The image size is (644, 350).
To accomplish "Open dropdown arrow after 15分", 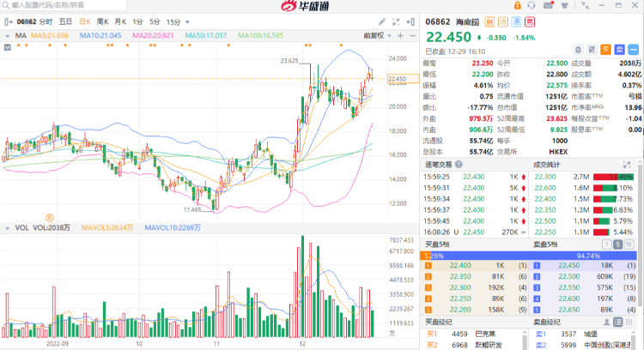I will click(187, 22).
